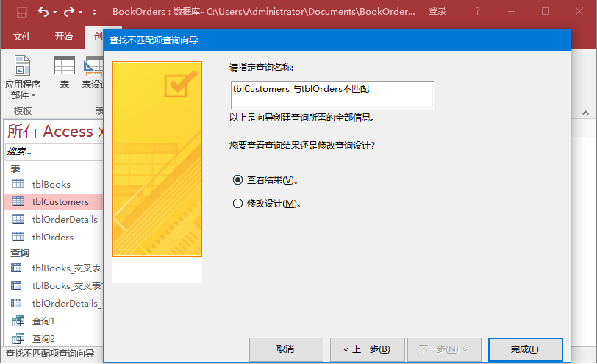
Task: Click the Redo arrow icon
Action: tap(69, 12)
